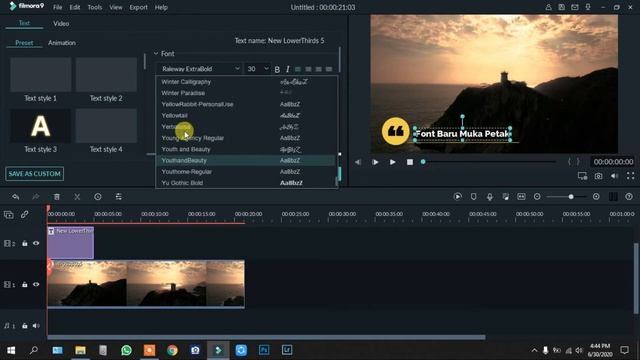
Task: Enter full screen preview
Action: pyautogui.click(x=631, y=176)
